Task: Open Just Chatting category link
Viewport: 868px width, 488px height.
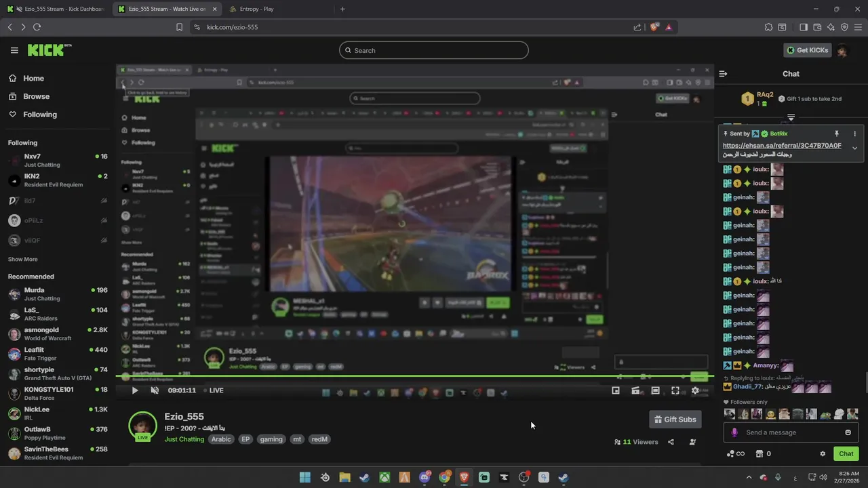Action: 184,439
